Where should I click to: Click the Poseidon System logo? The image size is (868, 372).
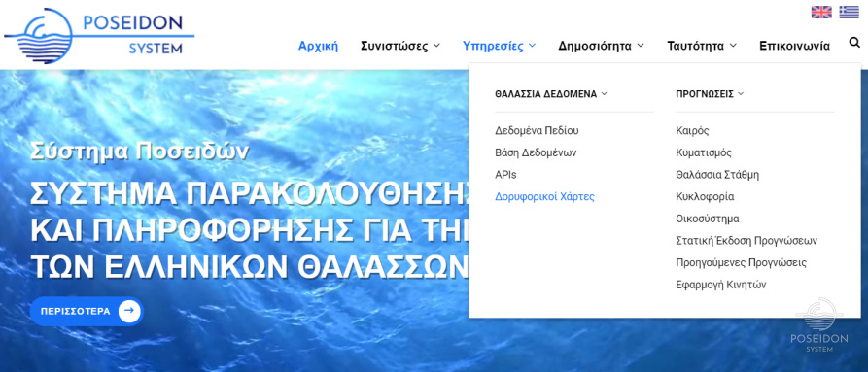(x=100, y=35)
